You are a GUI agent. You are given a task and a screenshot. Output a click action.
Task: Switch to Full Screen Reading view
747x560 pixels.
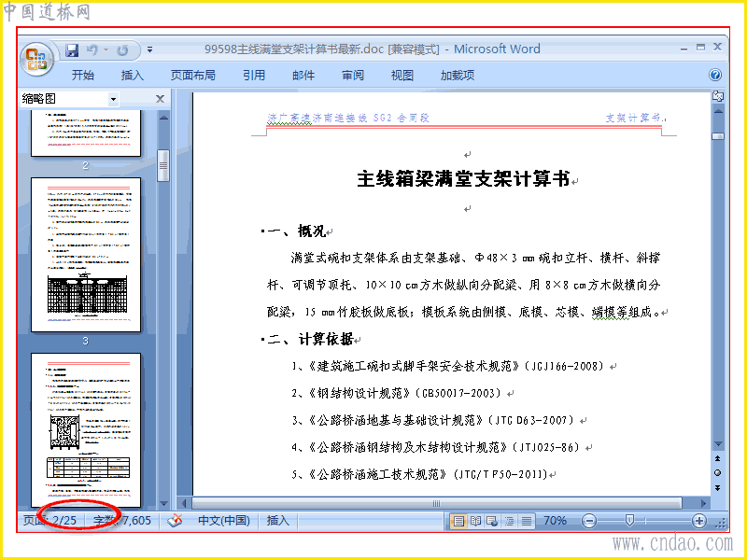[475, 521]
